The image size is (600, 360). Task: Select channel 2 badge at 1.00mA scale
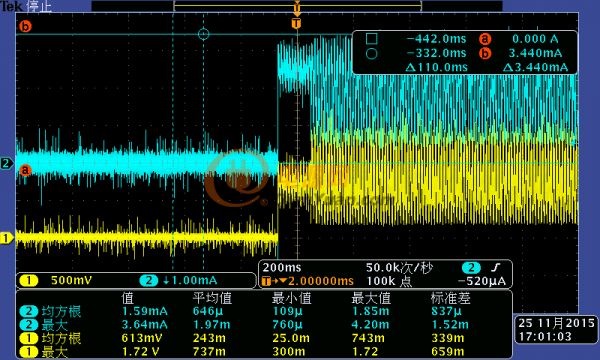(x=149, y=280)
